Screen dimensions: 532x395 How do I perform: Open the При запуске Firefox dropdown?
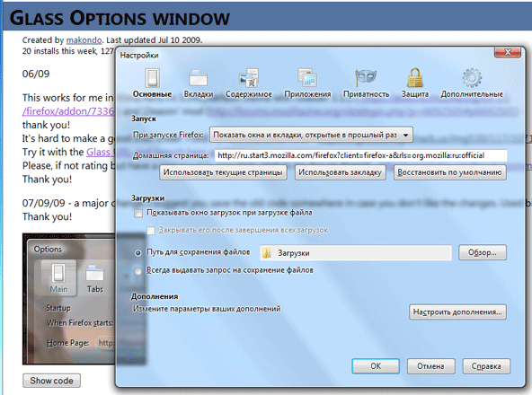point(311,135)
